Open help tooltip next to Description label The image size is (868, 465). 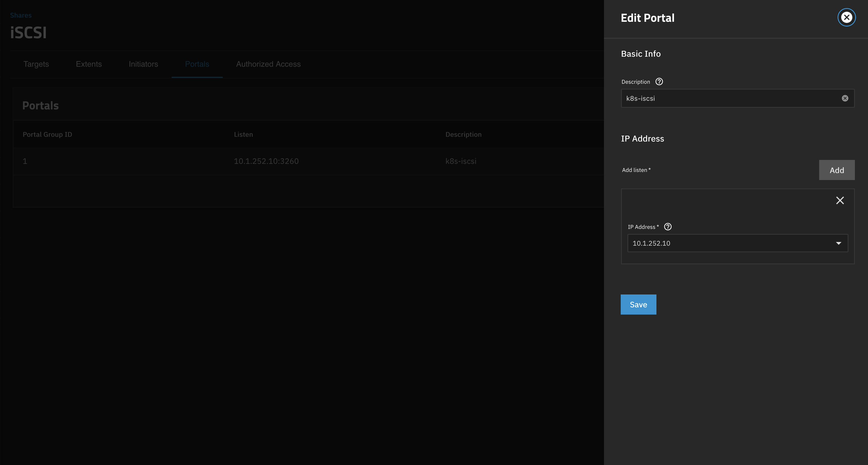[x=659, y=82]
